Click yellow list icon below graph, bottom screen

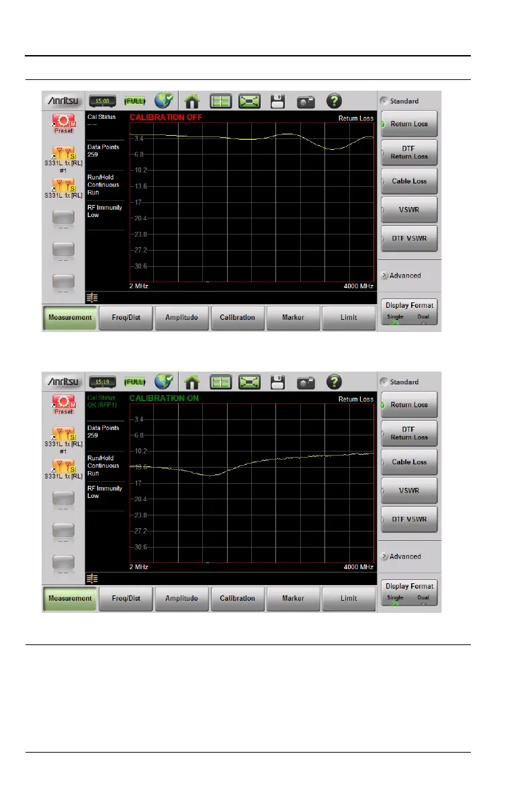pos(92,579)
